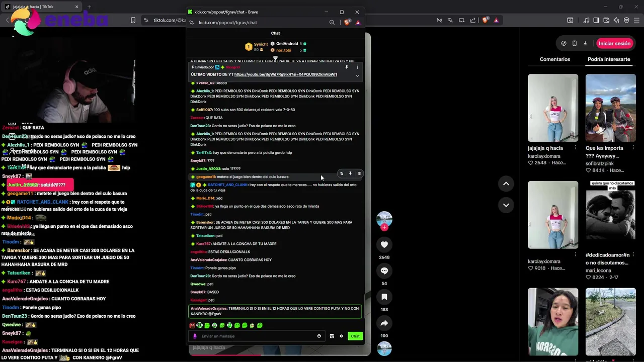
Task: Click the Kick popout address bar URL
Action: click(228, 23)
